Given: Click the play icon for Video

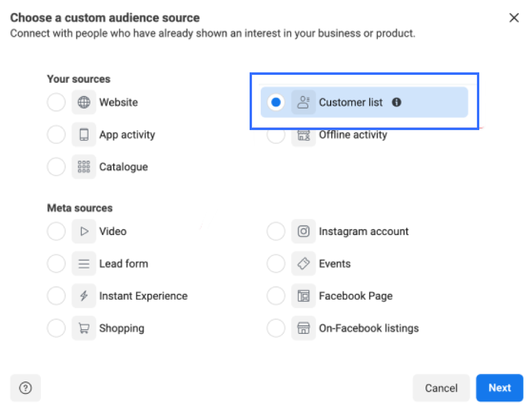Looking at the screenshot, I should (x=84, y=231).
